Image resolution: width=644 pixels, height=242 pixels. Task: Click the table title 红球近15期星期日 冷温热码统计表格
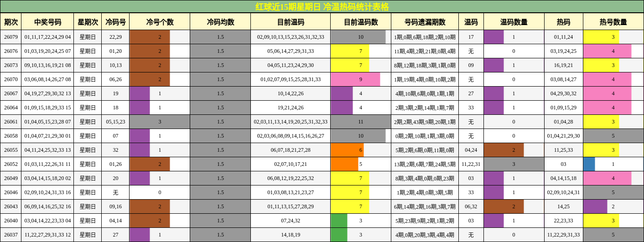(x=322, y=7)
